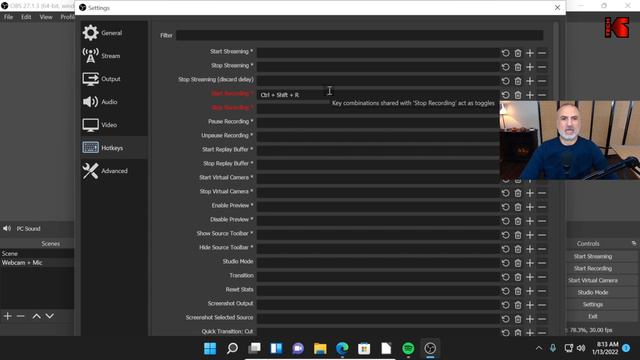Clear the Screenshot Selected Source hotkey

(518, 319)
